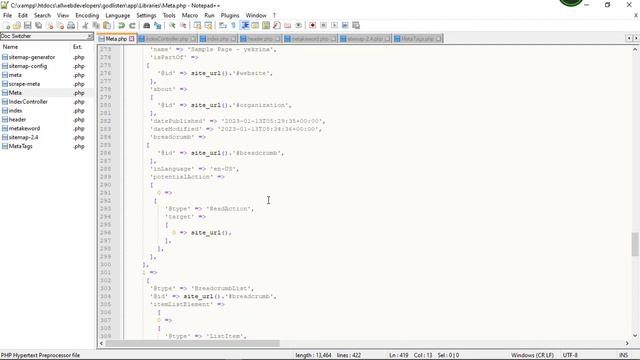Close the Doc Switcher panel
The height and width of the screenshot is (360, 640).
tap(90, 36)
